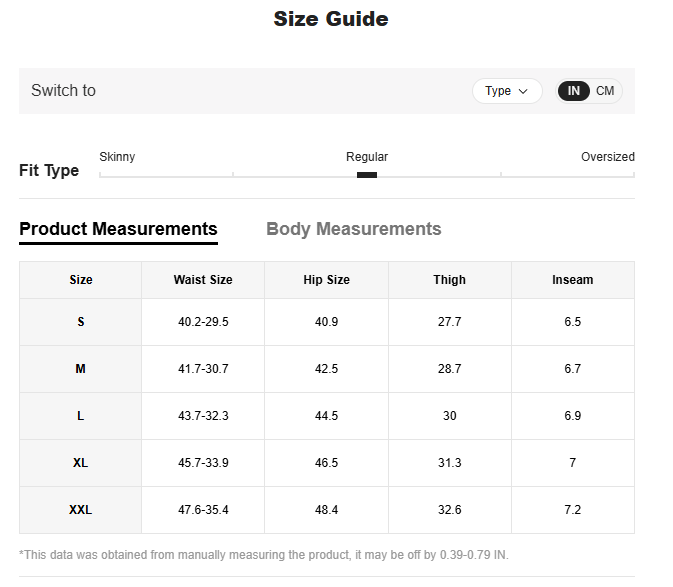Click the Oversized fit label
Image resolution: width=673 pixels, height=587 pixels.
point(607,157)
